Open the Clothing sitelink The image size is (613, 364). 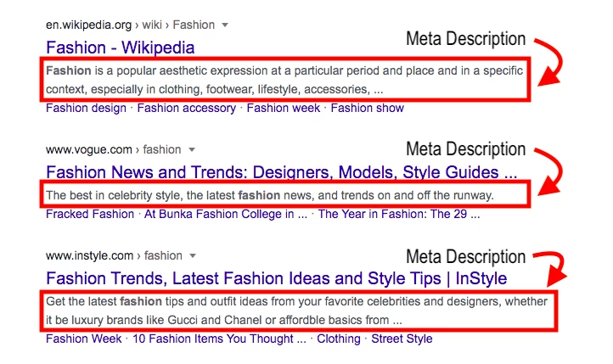click(339, 339)
